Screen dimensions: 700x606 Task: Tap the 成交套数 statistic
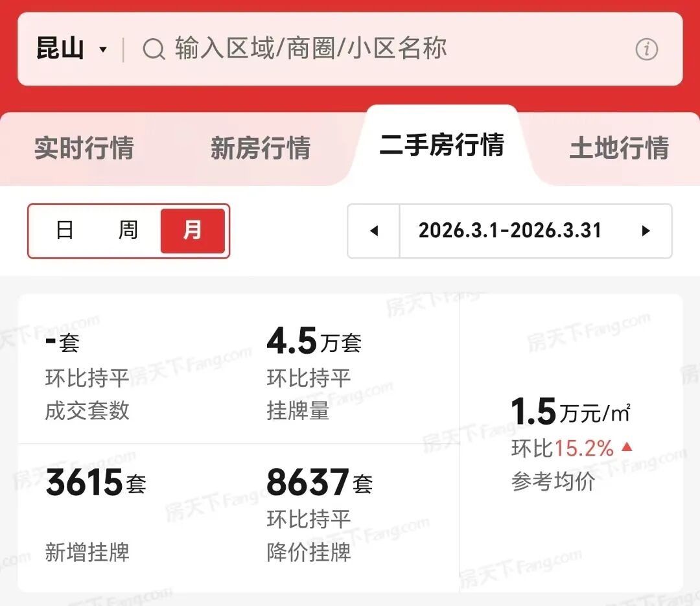pyautogui.click(x=87, y=376)
